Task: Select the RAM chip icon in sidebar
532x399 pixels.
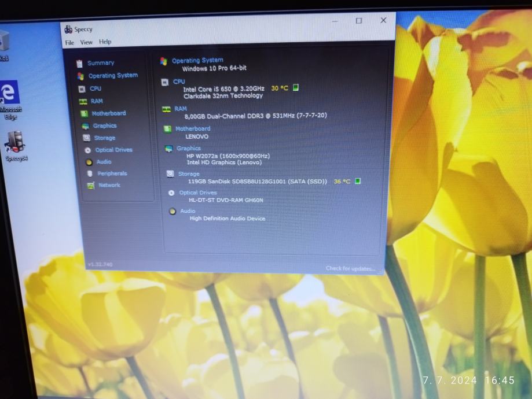Action: [83, 101]
